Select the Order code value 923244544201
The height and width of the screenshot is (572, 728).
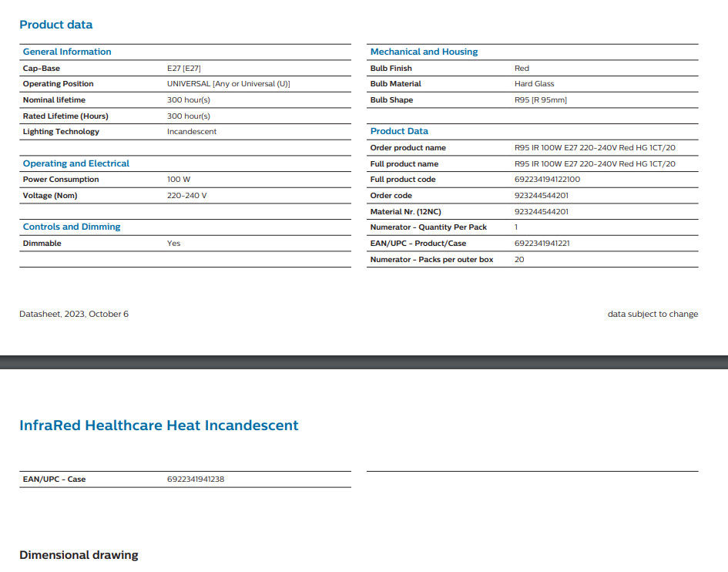[x=542, y=196]
